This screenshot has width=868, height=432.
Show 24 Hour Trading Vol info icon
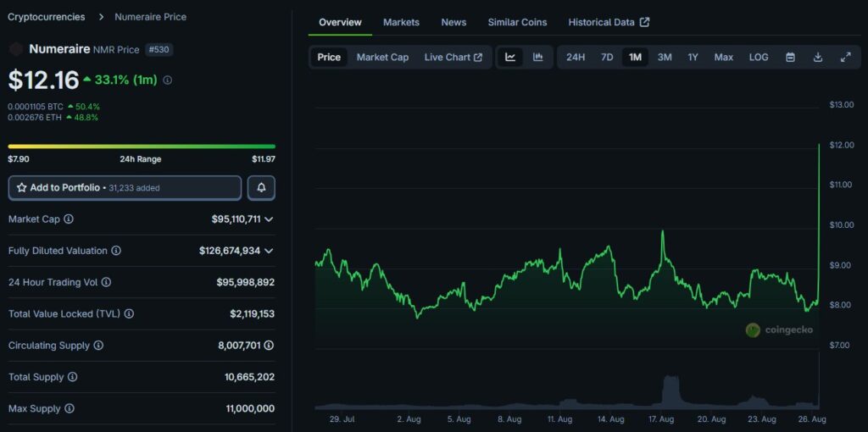106,282
